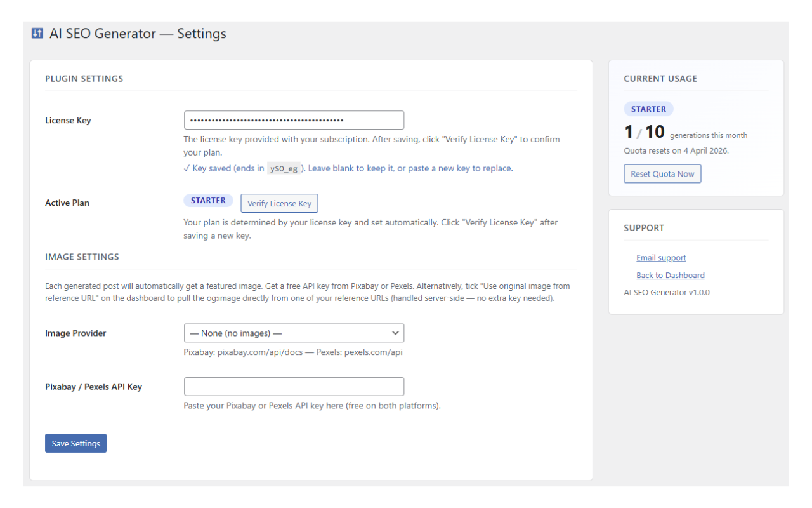Focus the Pixabay / Pexels API Key field
Image resolution: width=812 pixels, height=508 pixels.
(x=294, y=386)
